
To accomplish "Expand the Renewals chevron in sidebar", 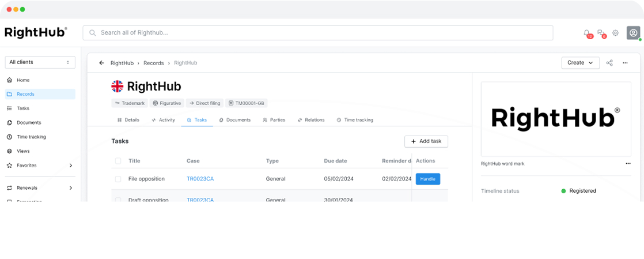I will click(x=71, y=188).
